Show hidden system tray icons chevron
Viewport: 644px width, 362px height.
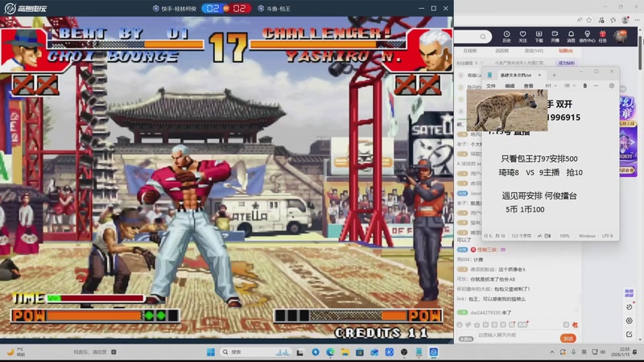point(551,352)
